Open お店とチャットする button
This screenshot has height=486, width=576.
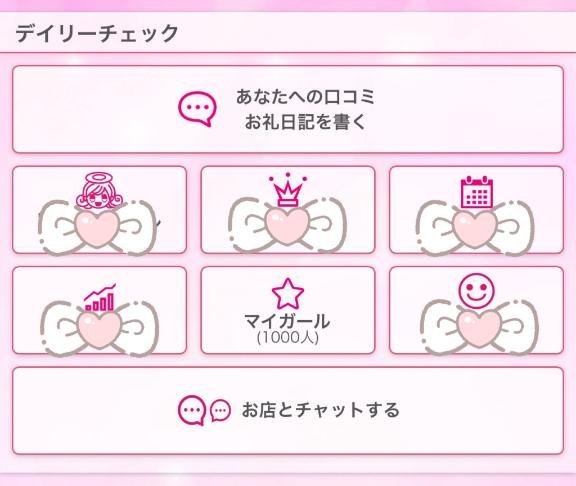click(288, 411)
